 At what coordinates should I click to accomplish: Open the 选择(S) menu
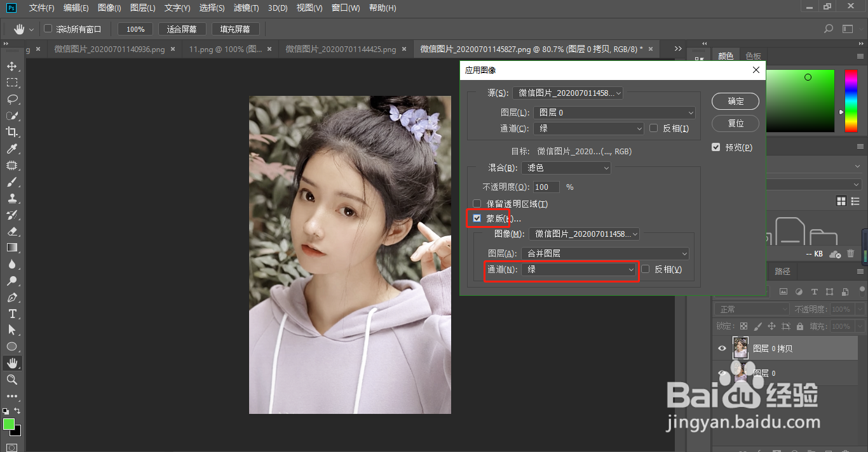pyautogui.click(x=212, y=8)
